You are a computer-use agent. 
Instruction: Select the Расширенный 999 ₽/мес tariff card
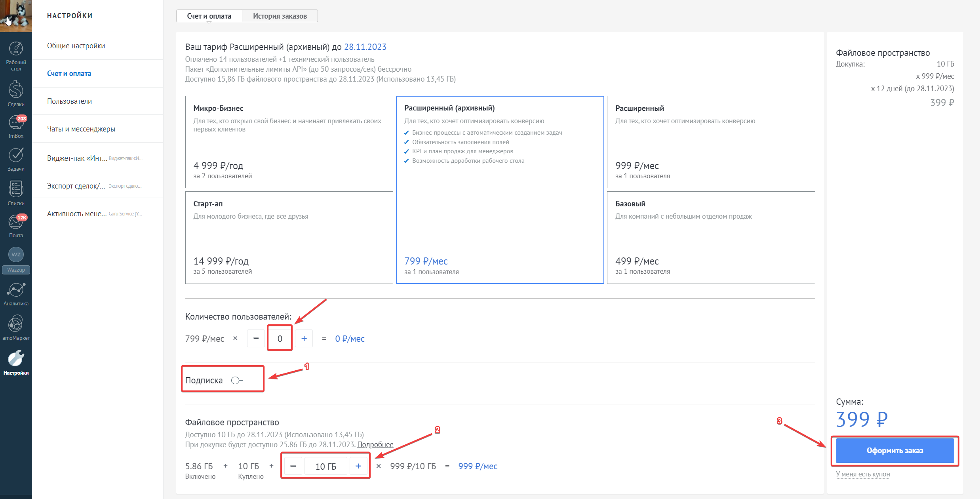(x=711, y=142)
